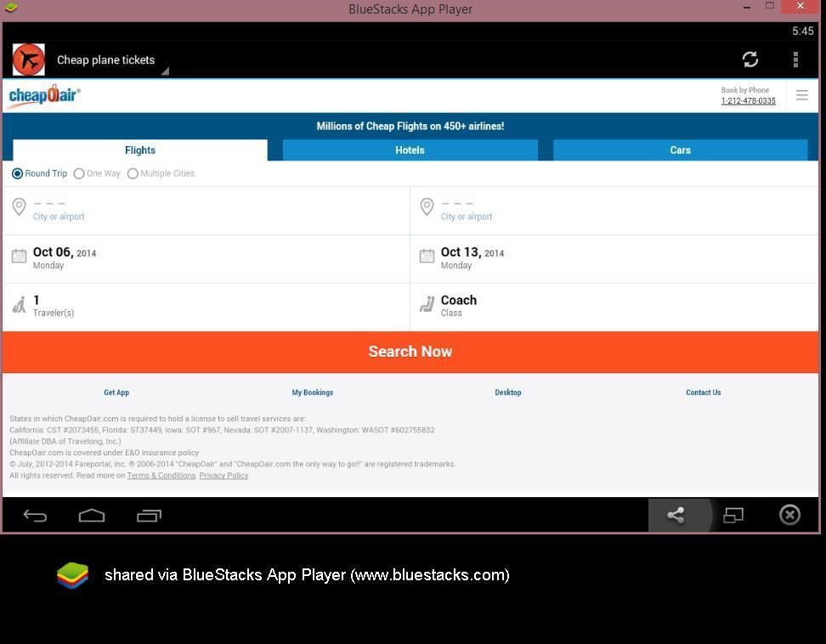Open the recent apps icon
Screen dimensions: 826x644
[149, 515]
